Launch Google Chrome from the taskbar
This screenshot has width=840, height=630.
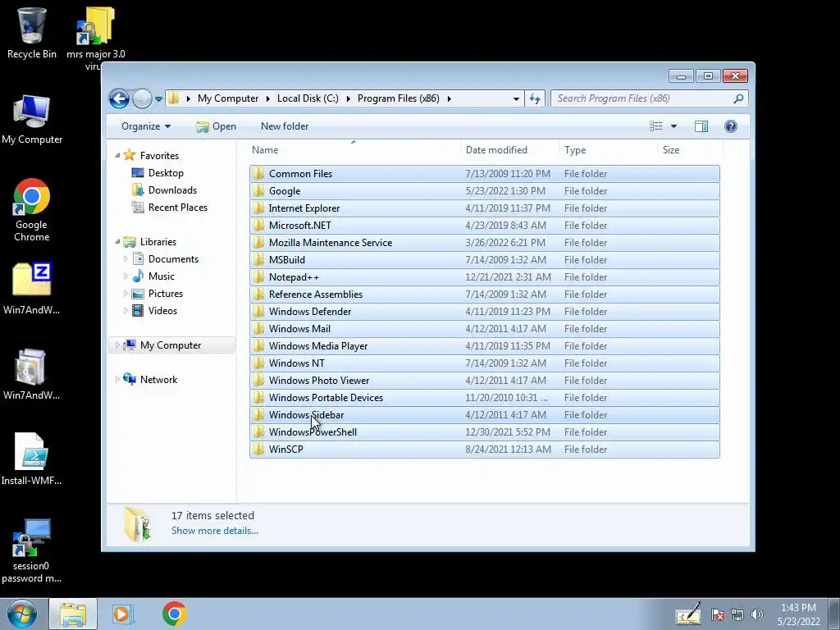(174, 614)
